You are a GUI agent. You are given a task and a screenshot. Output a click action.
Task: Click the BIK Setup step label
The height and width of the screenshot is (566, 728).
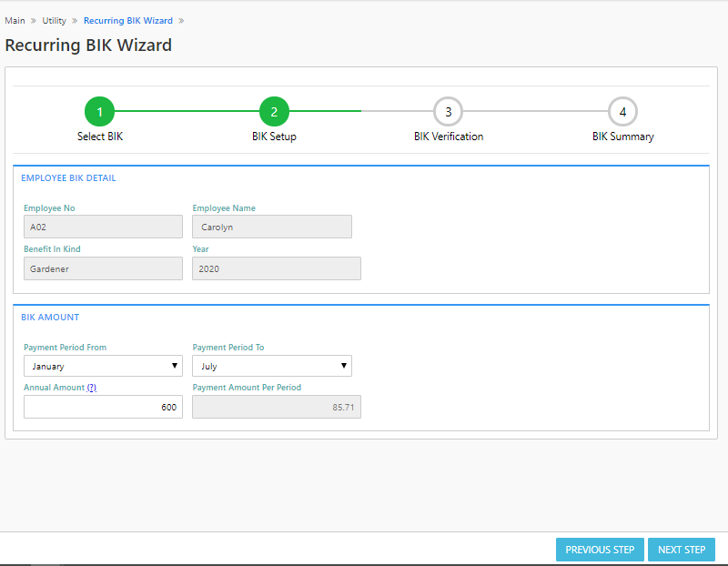click(x=274, y=136)
